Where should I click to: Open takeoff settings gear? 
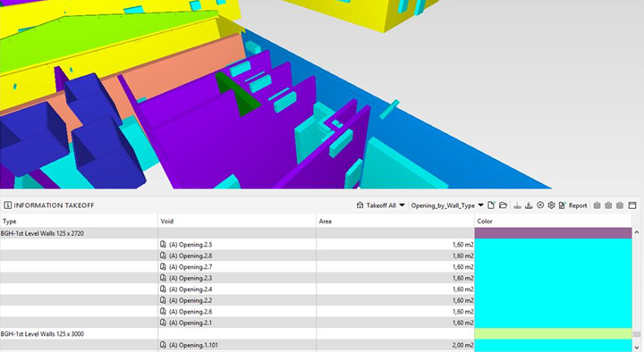552,205
